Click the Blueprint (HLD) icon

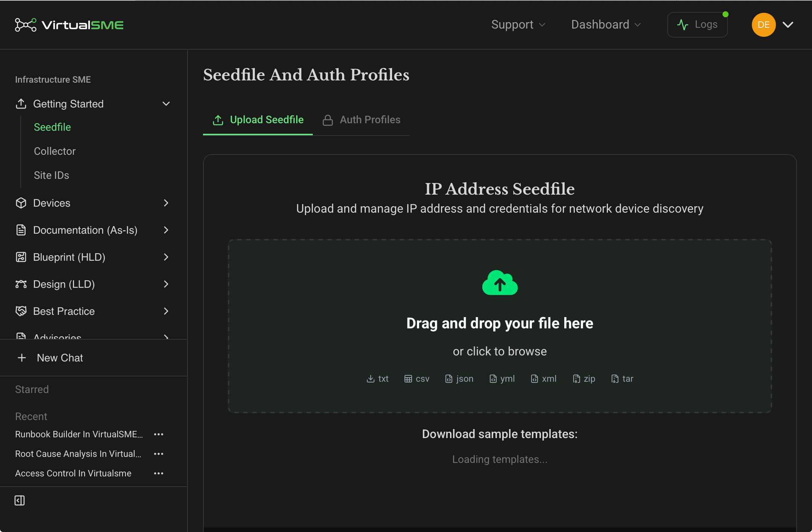[x=21, y=257]
